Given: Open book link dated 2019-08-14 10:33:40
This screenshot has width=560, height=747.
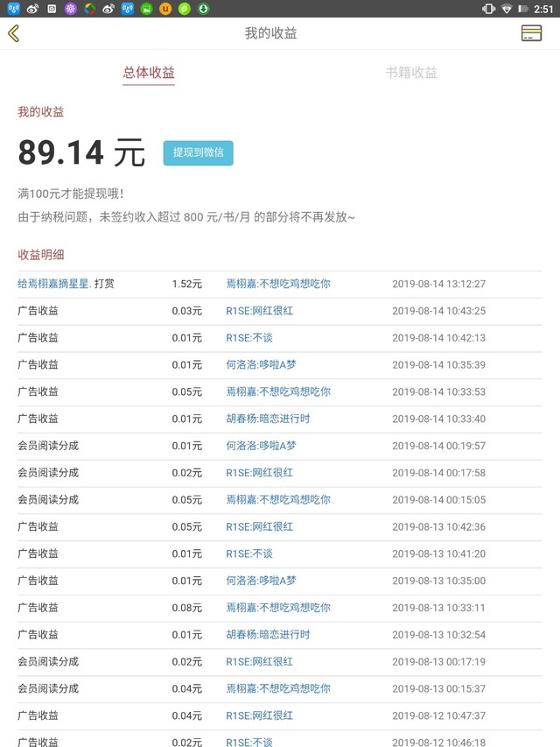Looking at the screenshot, I should (267, 419).
